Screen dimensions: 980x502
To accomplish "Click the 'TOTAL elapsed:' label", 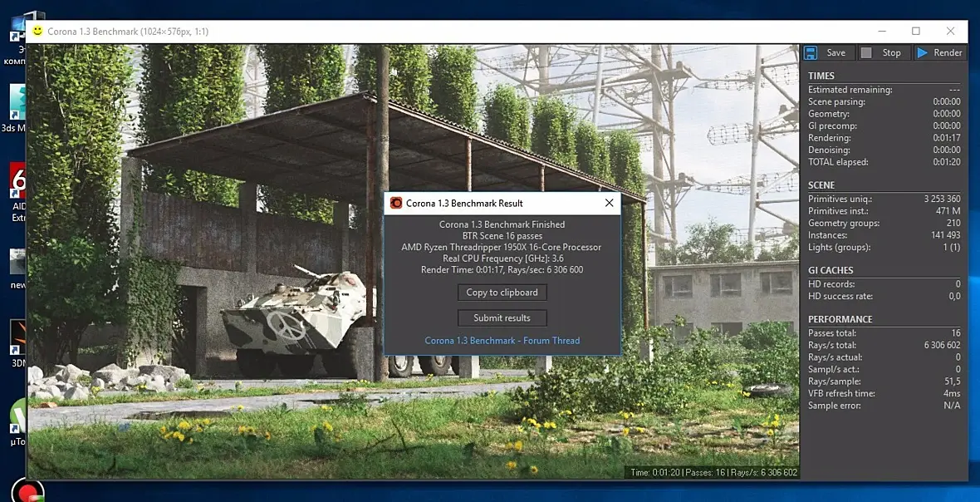I will tap(838, 162).
